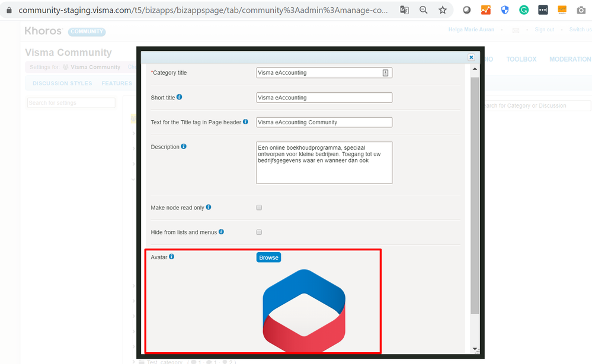
Task: Show info for Short title
Action: tap(180, 97)
